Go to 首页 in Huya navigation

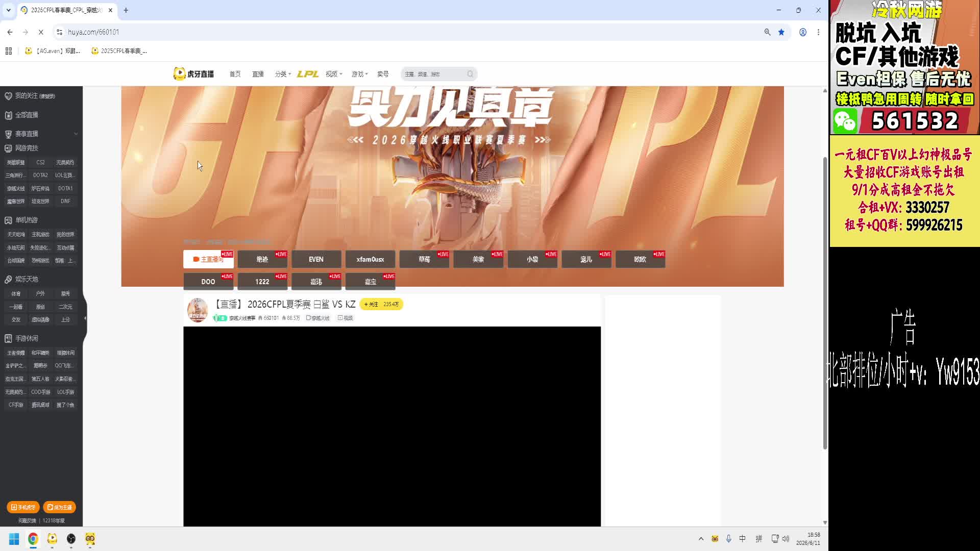(x=235, y=74)
